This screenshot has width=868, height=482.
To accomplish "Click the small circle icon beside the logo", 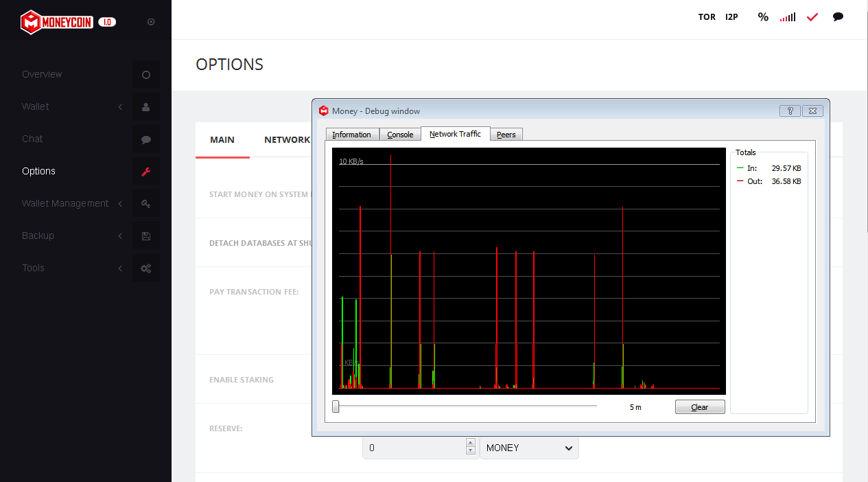I will pos(151,22).
